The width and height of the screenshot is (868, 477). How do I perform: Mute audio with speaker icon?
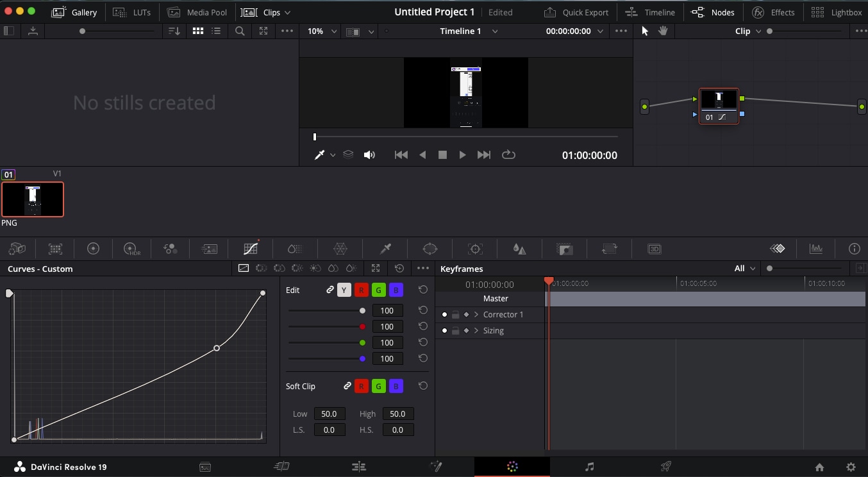click(x=369, y=155)
